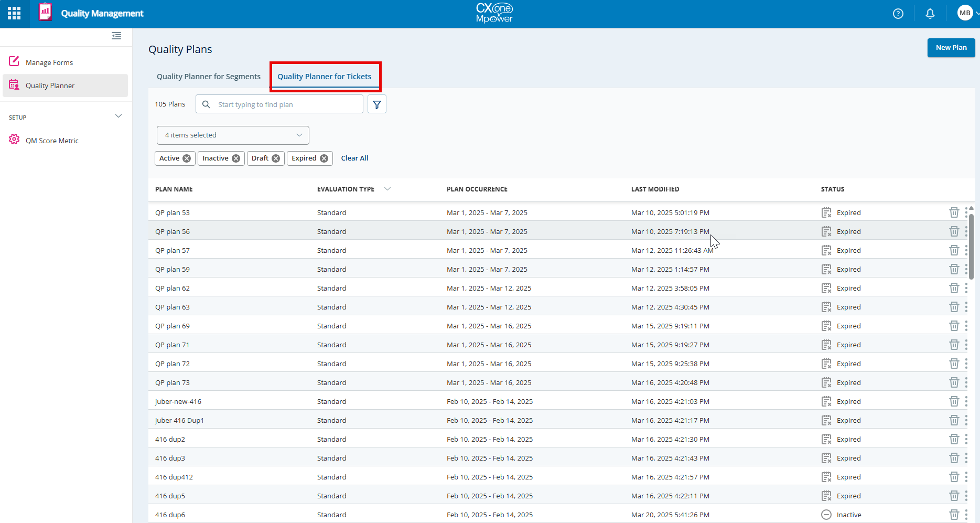Open the application launcher grid
The image size is (980, 523).
point(14,13)
